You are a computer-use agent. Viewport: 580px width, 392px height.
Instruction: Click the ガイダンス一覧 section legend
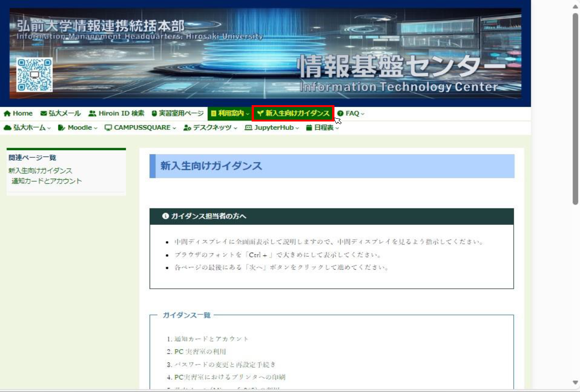tap(187, 315)
